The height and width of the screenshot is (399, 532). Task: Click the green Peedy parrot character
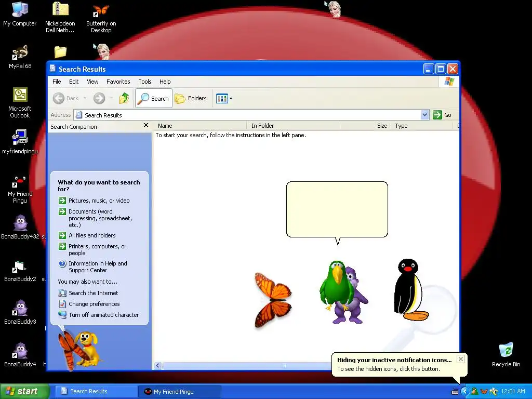336,287
